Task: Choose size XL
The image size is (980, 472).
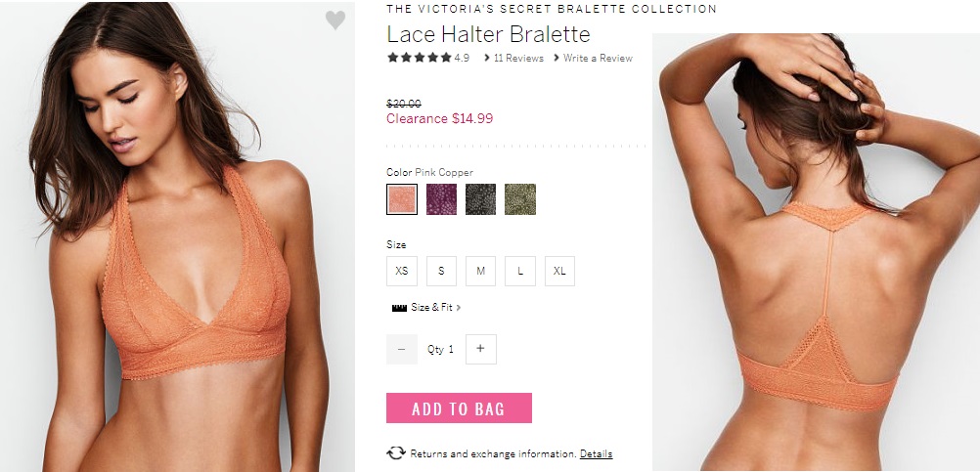Action: (559, 271)
